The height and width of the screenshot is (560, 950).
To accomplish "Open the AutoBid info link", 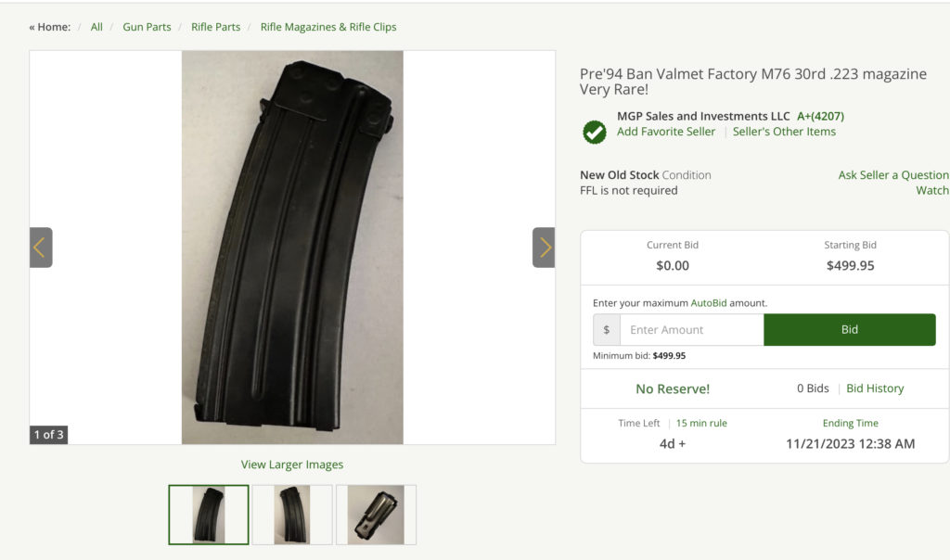I will 710,303.
